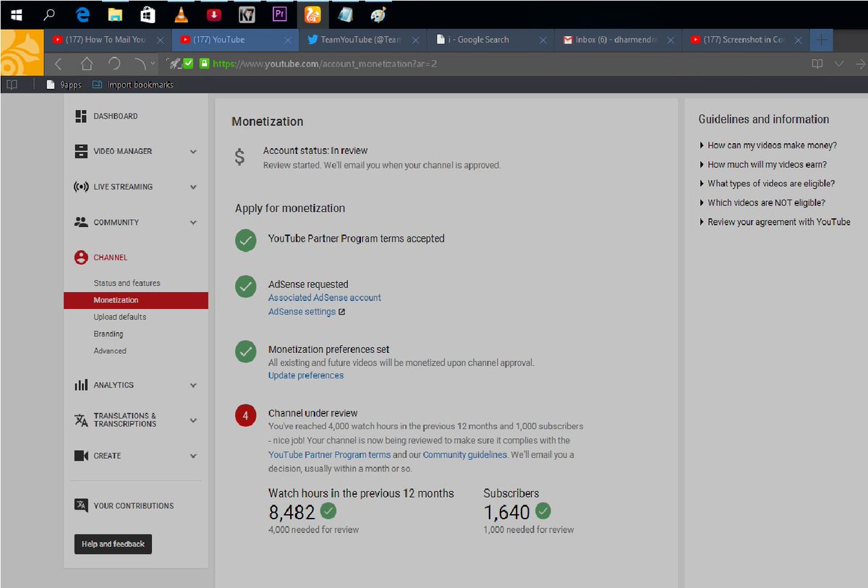Viewport: 868px width, 588px height.
Task: Open the 'Community guidelines' link
Action: (465, 455)
